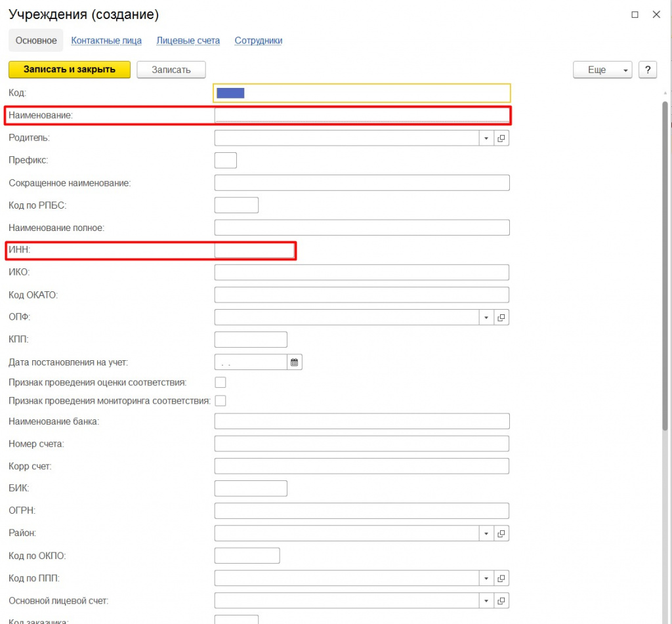This screenshot has width=672, height=624.
Task: Toggle Признак проведения мониторинга соответствия checkbox
Action: pyautogui.click(x=220, y=401)
